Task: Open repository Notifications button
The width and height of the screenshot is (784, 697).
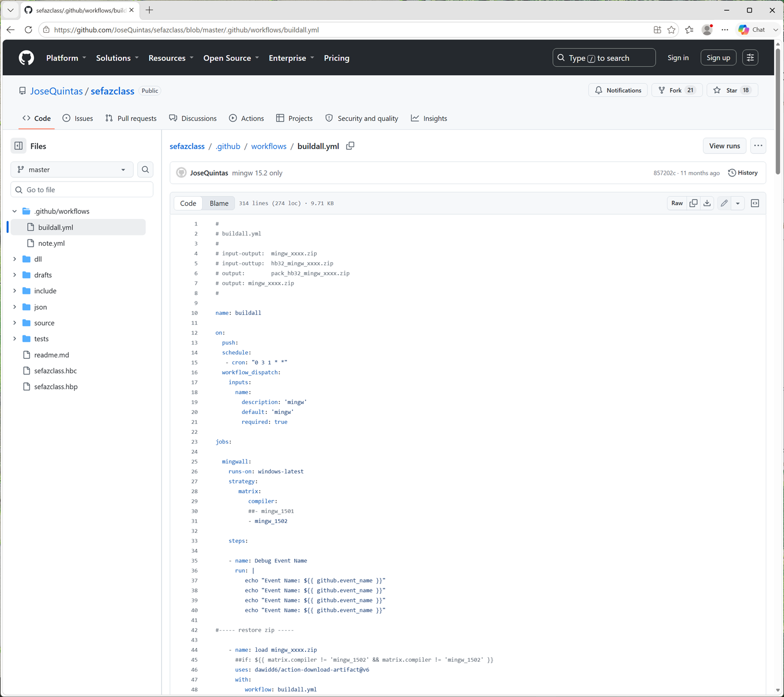Action: click(x=618, y=90)
